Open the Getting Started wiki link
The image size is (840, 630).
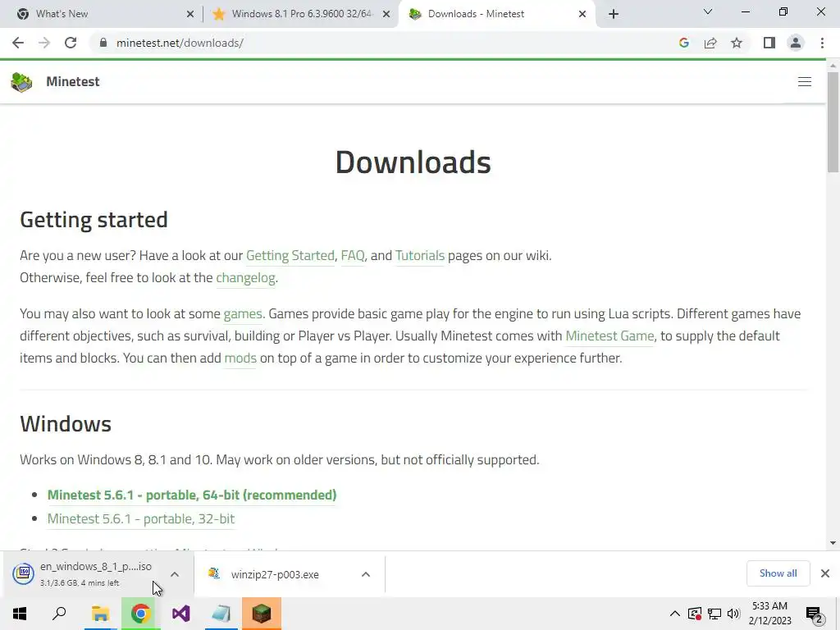click(x=290, y=256)
